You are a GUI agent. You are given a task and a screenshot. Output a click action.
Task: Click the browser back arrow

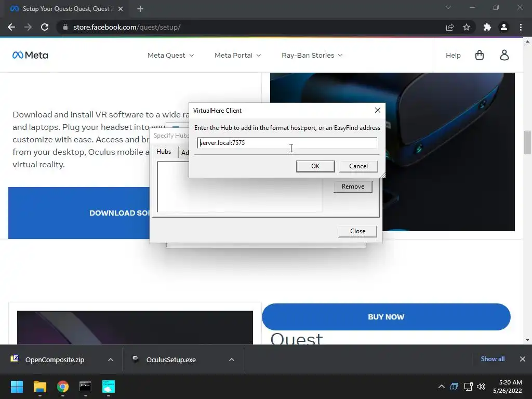click(x=11, y=27)
